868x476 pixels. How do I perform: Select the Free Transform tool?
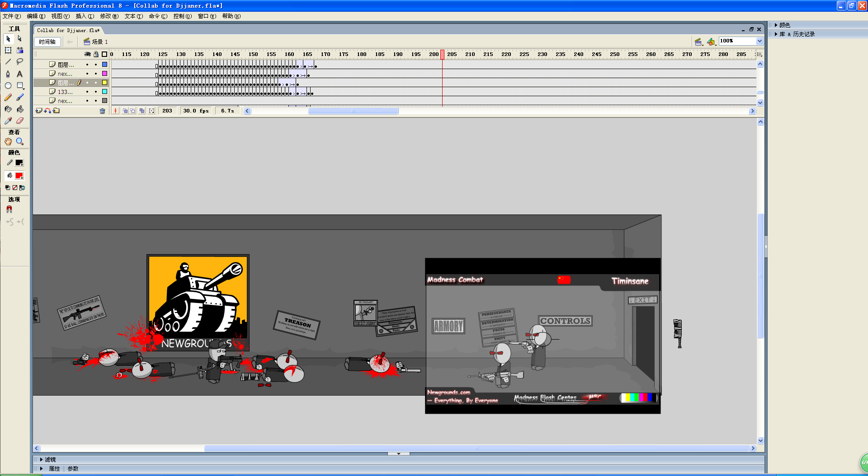click(8, 50)
